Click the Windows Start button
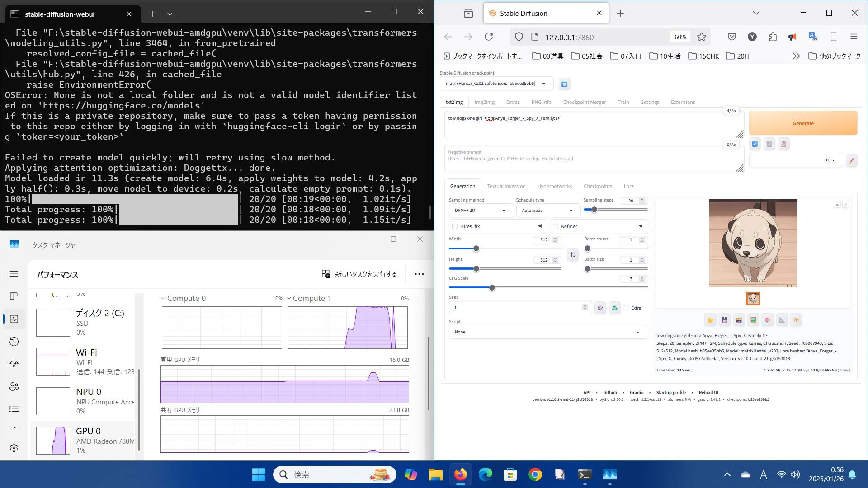Viewport: 868px width, 488px height. coord(259,474)
